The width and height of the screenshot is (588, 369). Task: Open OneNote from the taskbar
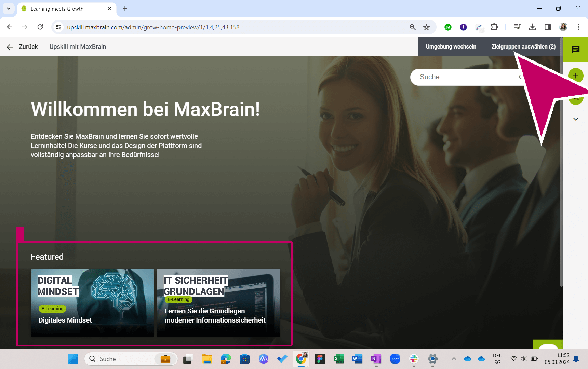(376, 359)
